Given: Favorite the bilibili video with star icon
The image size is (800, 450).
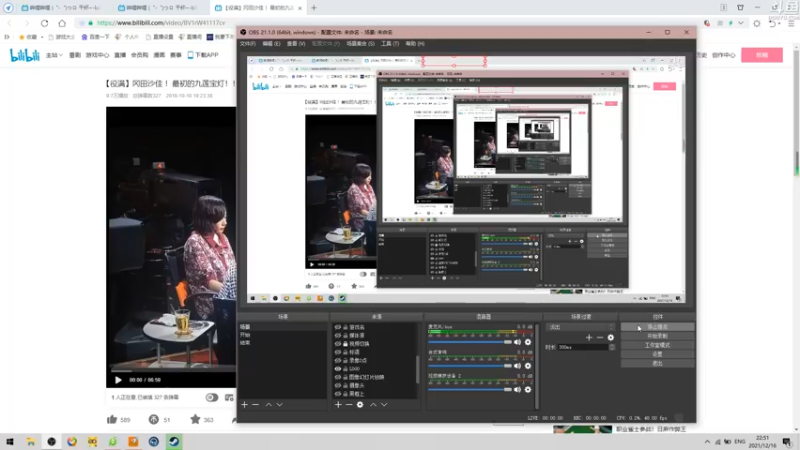Looking at the screenshot, I should 195,419.
